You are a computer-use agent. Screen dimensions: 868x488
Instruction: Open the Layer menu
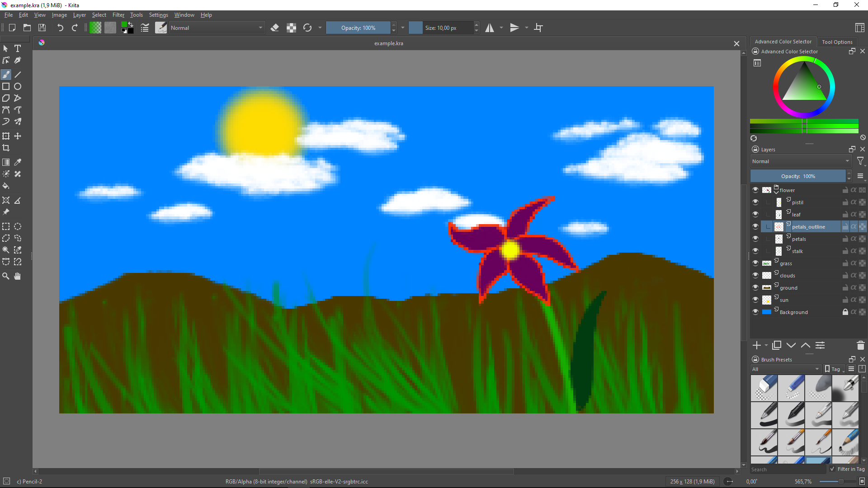[80, 15]
